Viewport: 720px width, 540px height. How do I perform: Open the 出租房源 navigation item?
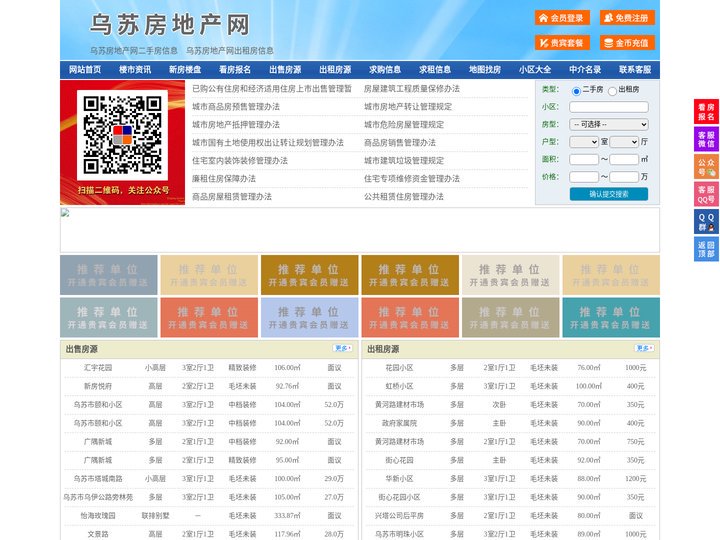[335, 70]
